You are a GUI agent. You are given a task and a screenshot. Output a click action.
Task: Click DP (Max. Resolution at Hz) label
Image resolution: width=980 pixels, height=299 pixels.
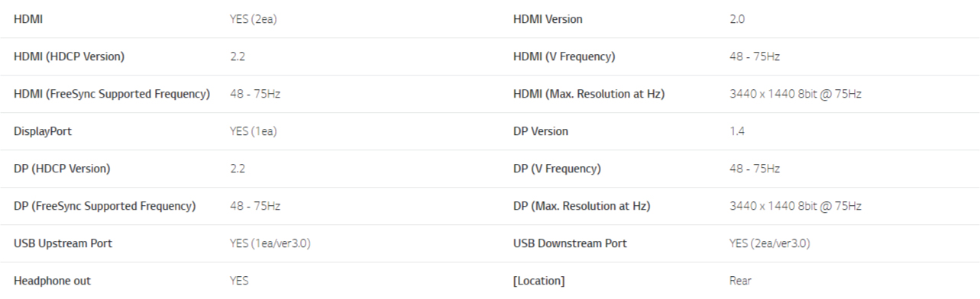(x=582, y=206)
